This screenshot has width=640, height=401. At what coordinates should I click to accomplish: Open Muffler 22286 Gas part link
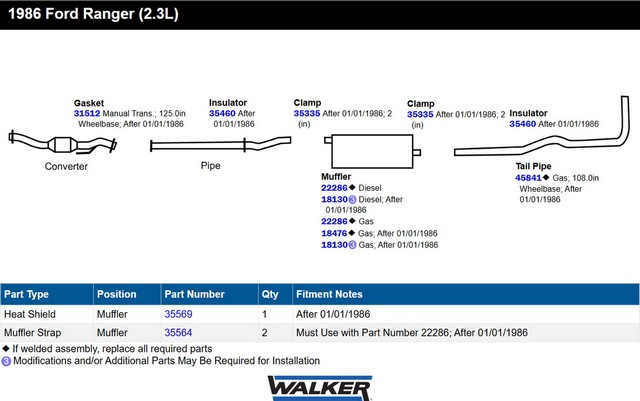pos(334,221)
